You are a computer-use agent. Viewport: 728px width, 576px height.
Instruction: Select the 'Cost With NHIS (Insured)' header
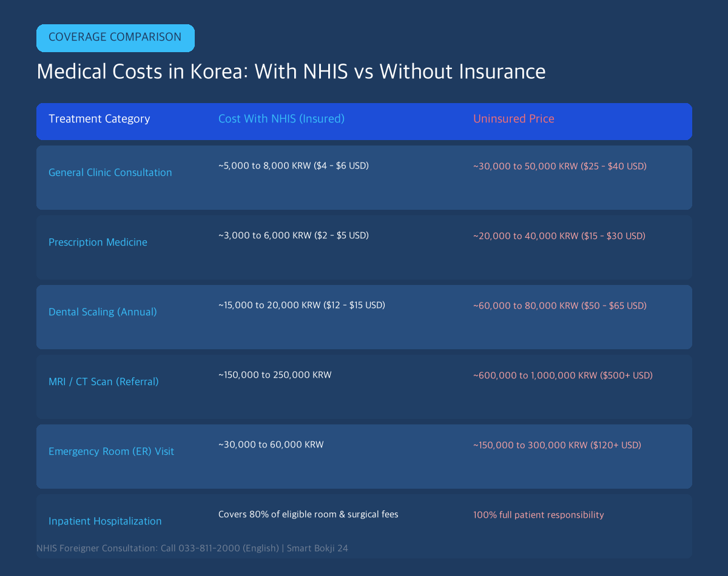point(281,119)
